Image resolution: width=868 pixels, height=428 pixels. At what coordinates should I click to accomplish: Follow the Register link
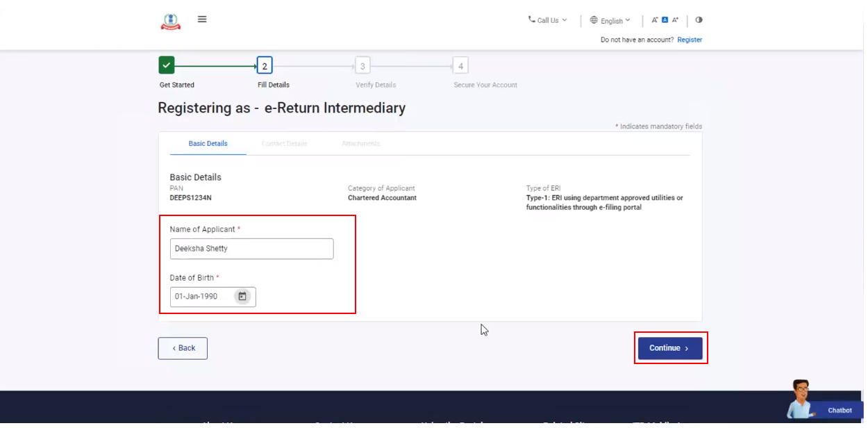690,40
